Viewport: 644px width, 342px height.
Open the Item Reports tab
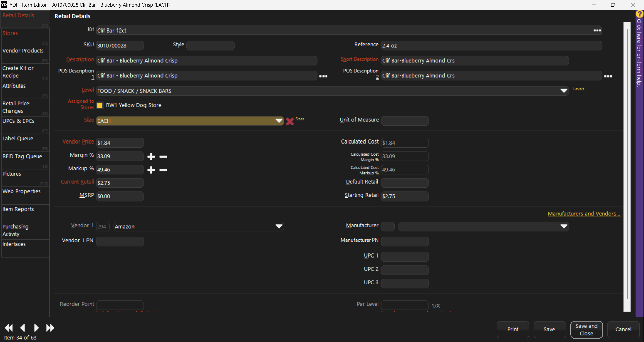pos(25,213)
